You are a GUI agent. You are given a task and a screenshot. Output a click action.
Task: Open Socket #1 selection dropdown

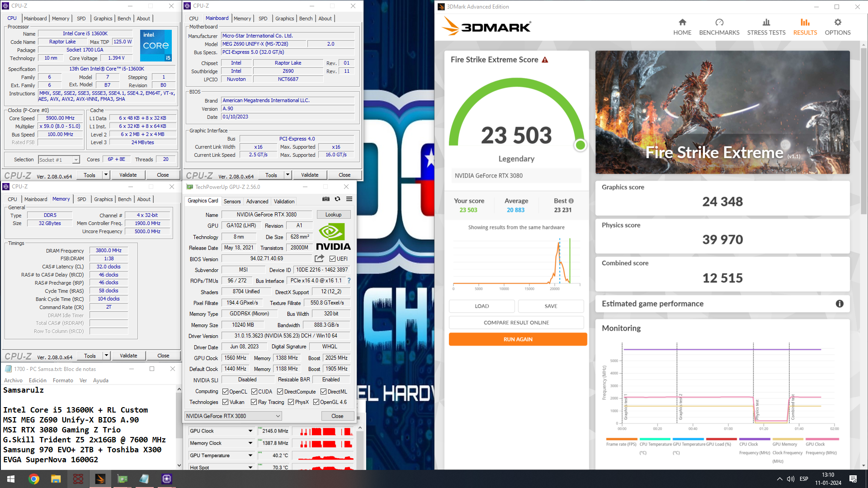click(59, 160)
